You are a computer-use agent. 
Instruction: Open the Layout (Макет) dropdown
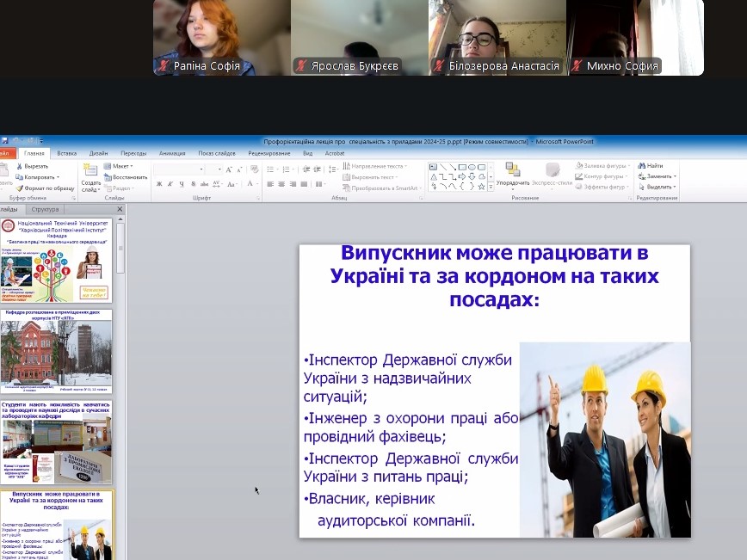pos(120,166)
